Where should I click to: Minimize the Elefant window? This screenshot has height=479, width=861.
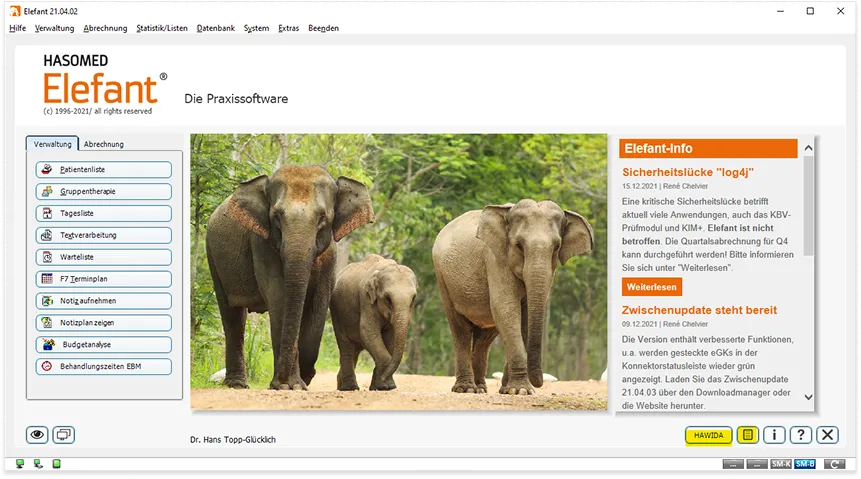[x=780, y=11]
